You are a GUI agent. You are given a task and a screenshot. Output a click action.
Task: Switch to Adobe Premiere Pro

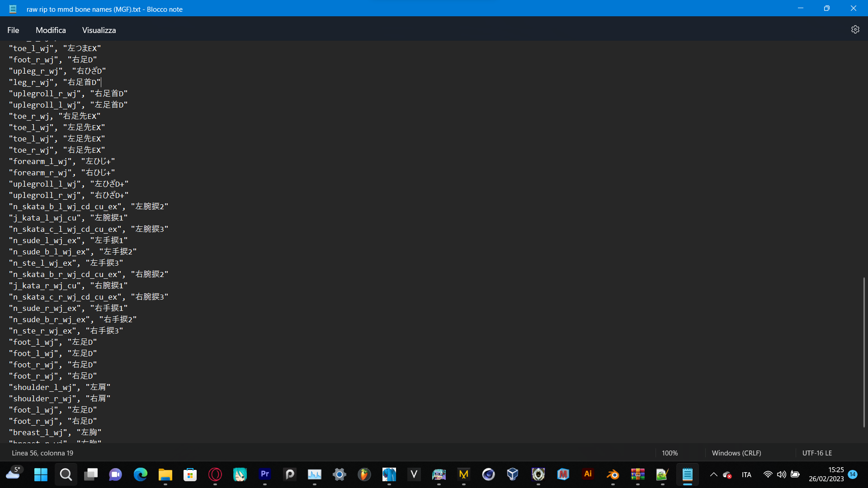(x=265, y=474)
